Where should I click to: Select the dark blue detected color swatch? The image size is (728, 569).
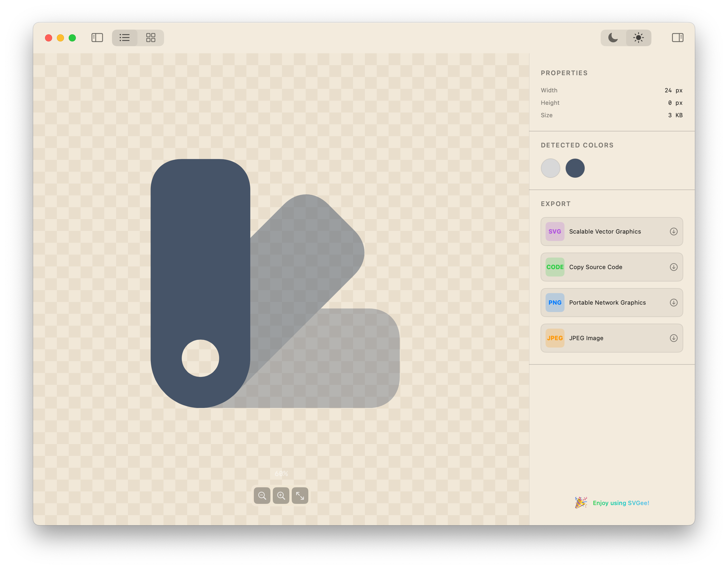(x=575, y=168)
